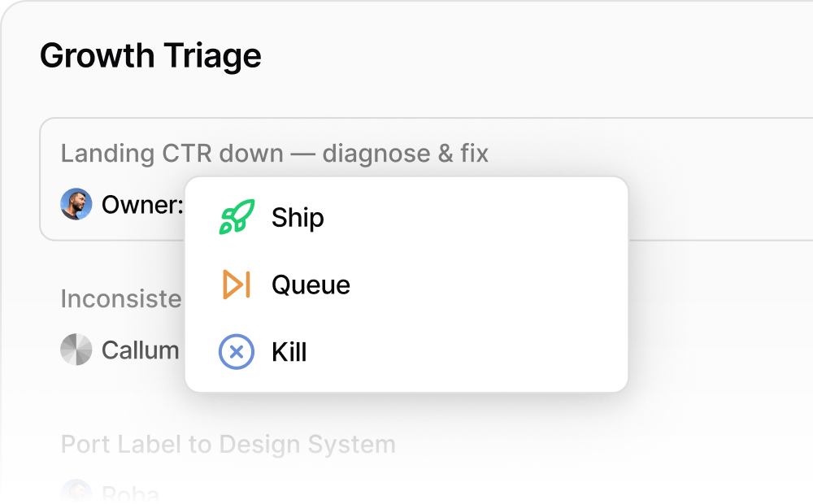
Task: Click the faded avatar next to Roha
Action: [76, 492]
